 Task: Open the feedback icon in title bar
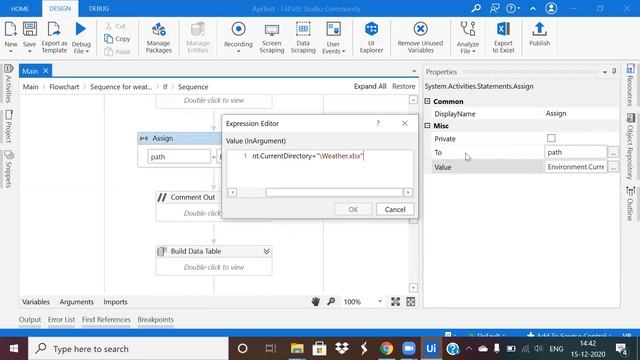coord(494,8)
